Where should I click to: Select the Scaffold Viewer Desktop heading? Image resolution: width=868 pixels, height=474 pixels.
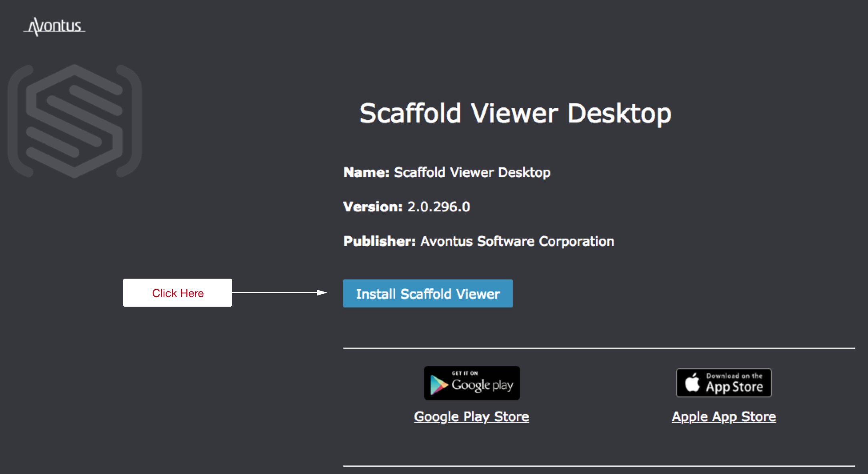[515, 113]
